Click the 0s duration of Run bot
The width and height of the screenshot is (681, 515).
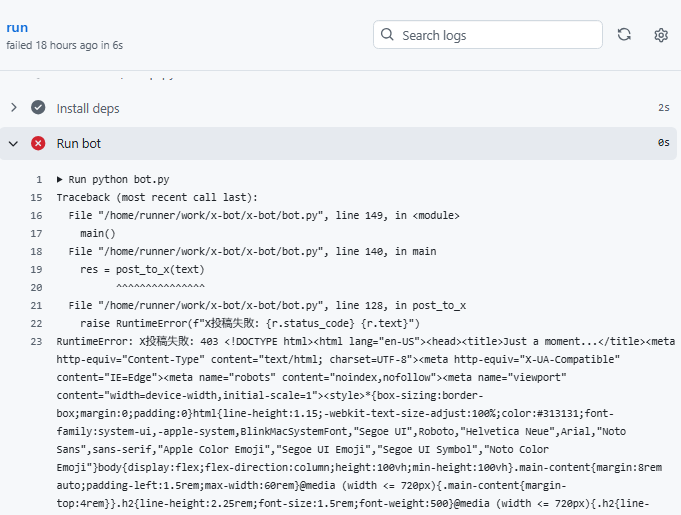[x=663, y=143]
